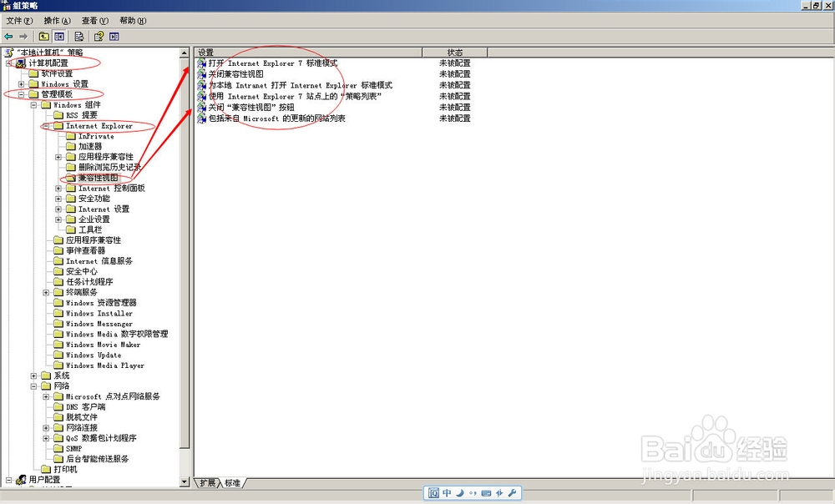Expand the 安全功能 node
Screen dimensions: 835x504
(x=58, y=199)
